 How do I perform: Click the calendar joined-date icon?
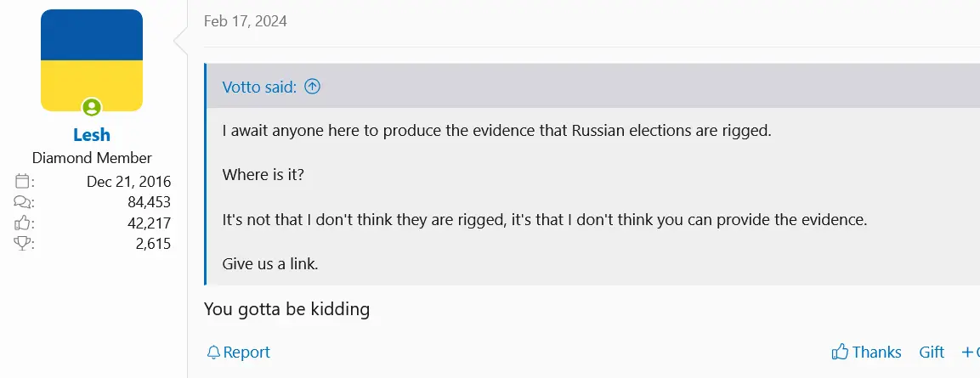tap(23, 182)
